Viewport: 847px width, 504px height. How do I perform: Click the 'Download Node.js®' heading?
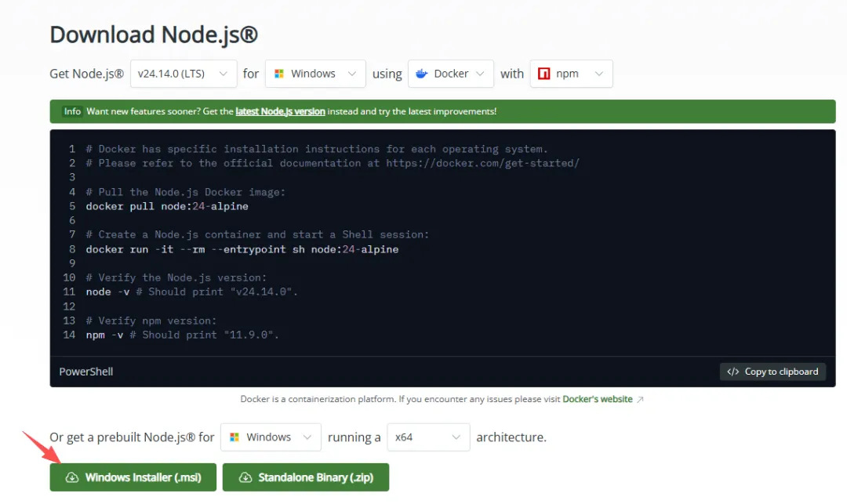(x=154, y=34)
